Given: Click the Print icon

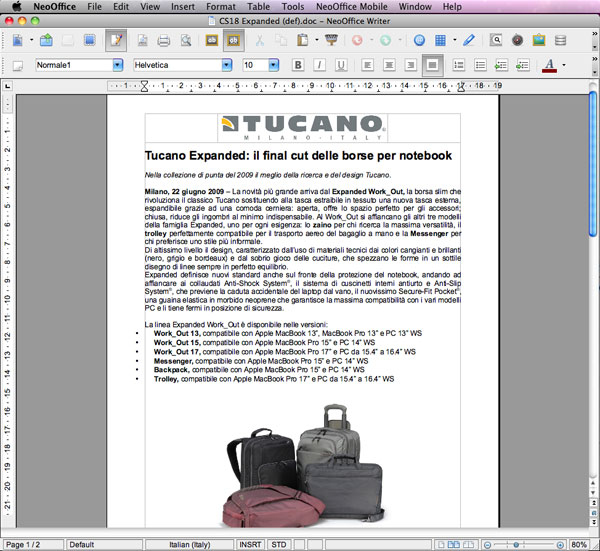Looking at the screenshot, I should click(x=164, y=40).
